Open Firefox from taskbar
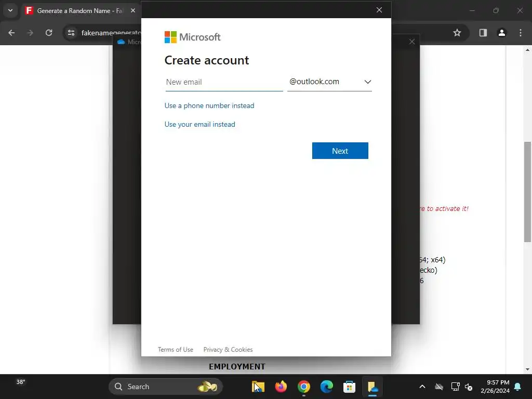532x399 pixels. (x=281, y=387)
